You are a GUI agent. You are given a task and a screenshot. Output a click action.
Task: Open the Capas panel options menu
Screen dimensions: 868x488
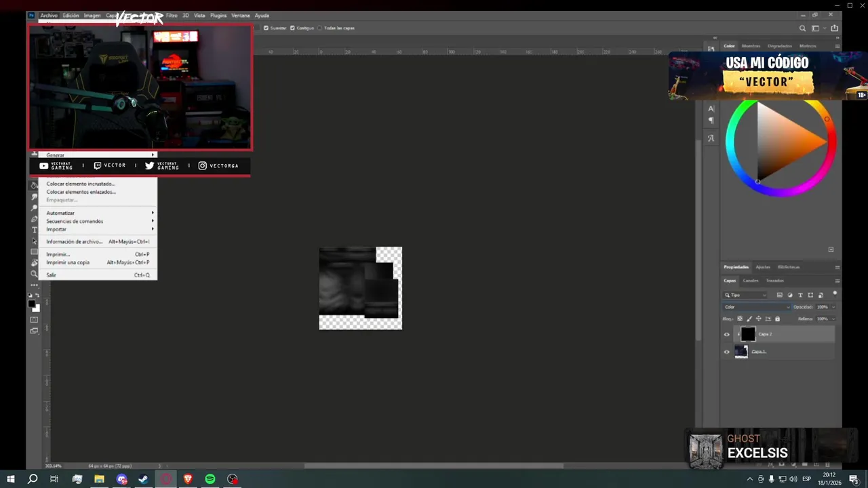coord(837,281)
